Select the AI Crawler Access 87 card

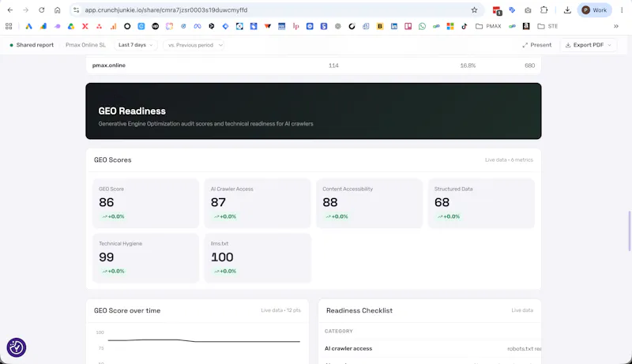pos(258,204)
